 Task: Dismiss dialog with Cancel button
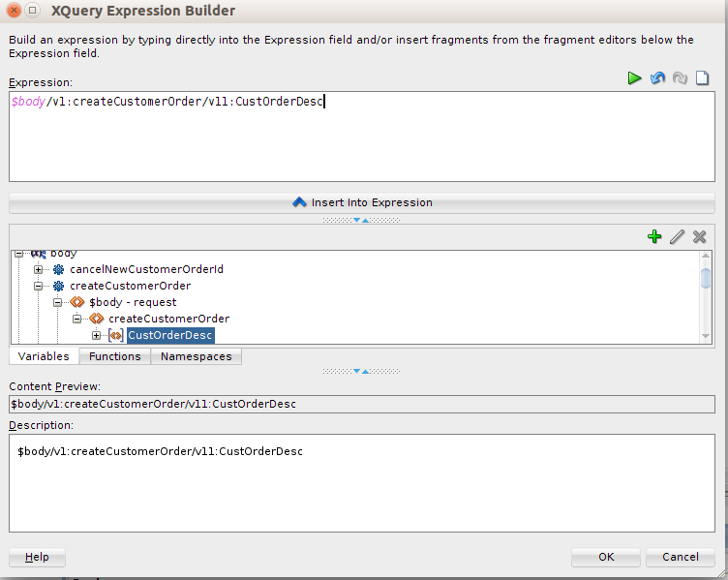click(681, 557)
